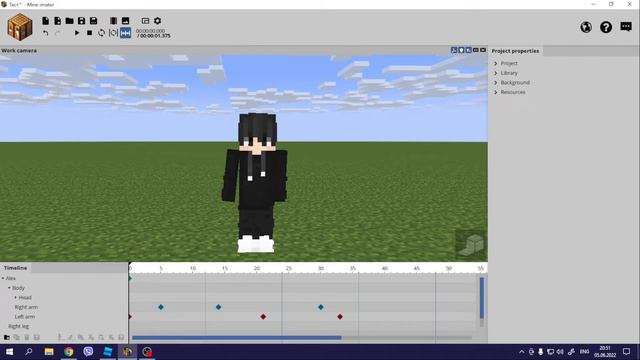Expand the Background section
The image size is (640, 360).
click(x=496, y=82)
